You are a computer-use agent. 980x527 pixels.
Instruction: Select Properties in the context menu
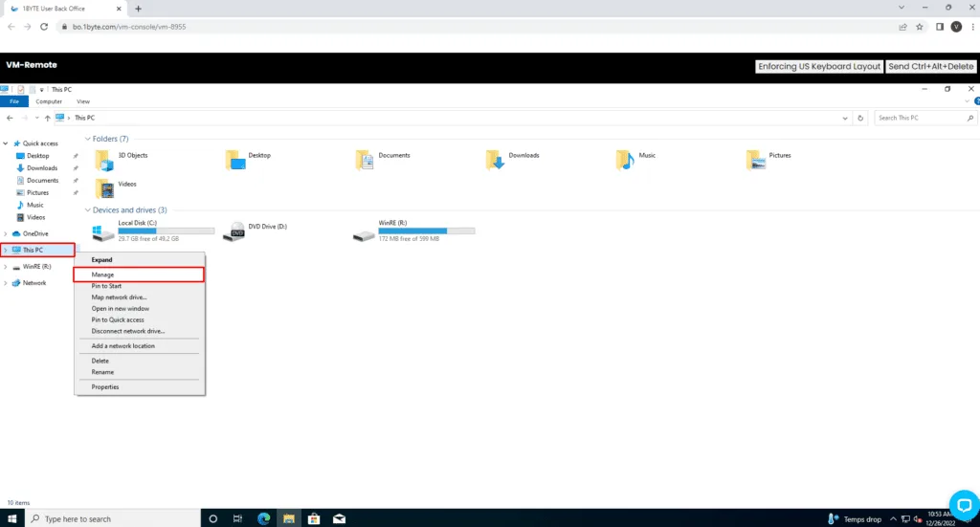(105, 387)
